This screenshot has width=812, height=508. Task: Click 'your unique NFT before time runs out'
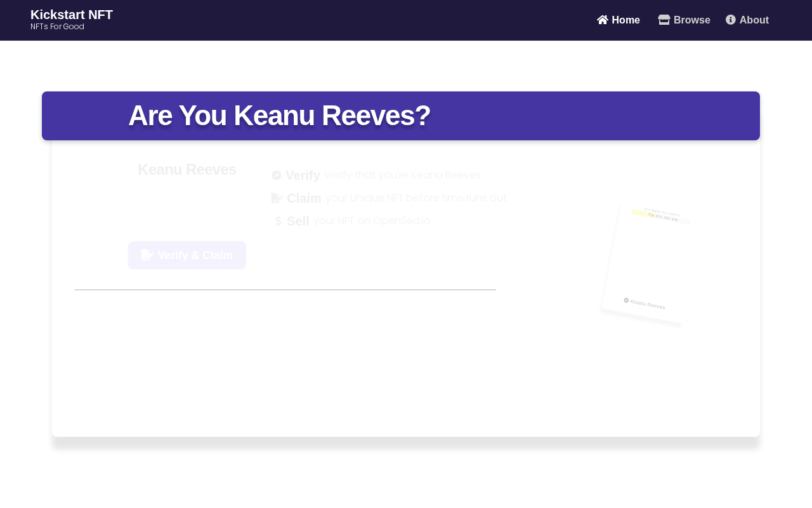[416, 198]
